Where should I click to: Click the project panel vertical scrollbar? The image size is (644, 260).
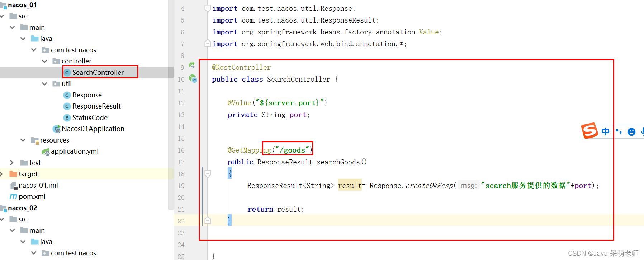point(171,104)
